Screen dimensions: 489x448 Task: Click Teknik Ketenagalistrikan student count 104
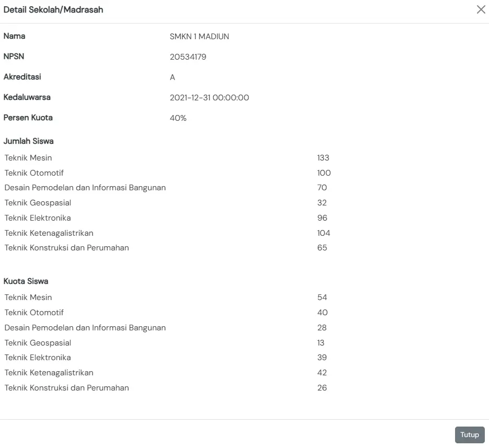pos(324,233)
